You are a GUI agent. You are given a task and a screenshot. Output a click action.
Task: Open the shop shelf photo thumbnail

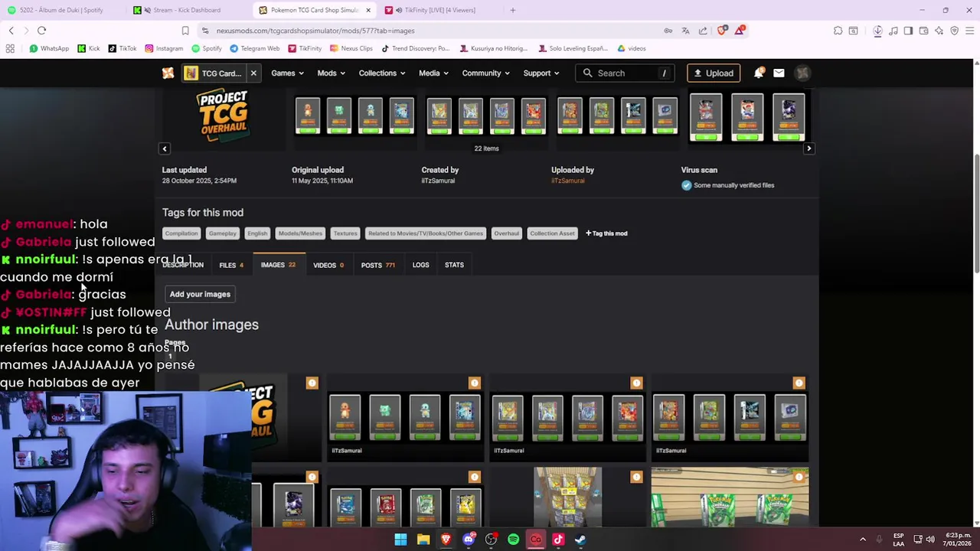(730, 497)
